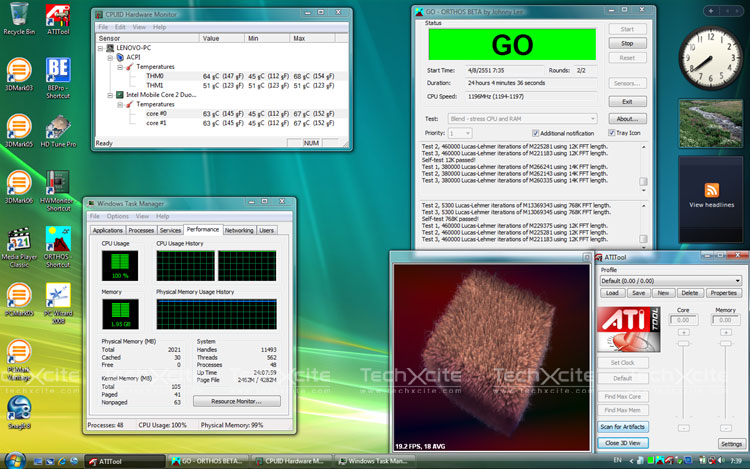Collapse ACPI Temperatures node
This screenshot has height=469, width=750.
120,67
